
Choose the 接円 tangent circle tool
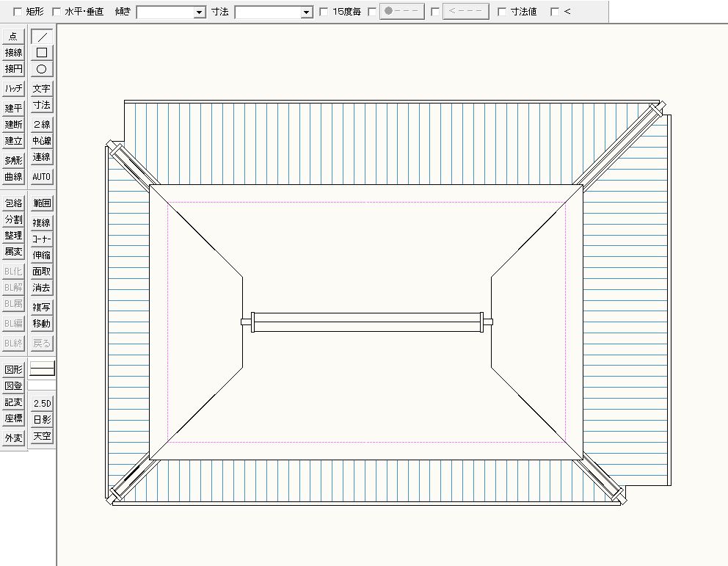coord(13,69)
